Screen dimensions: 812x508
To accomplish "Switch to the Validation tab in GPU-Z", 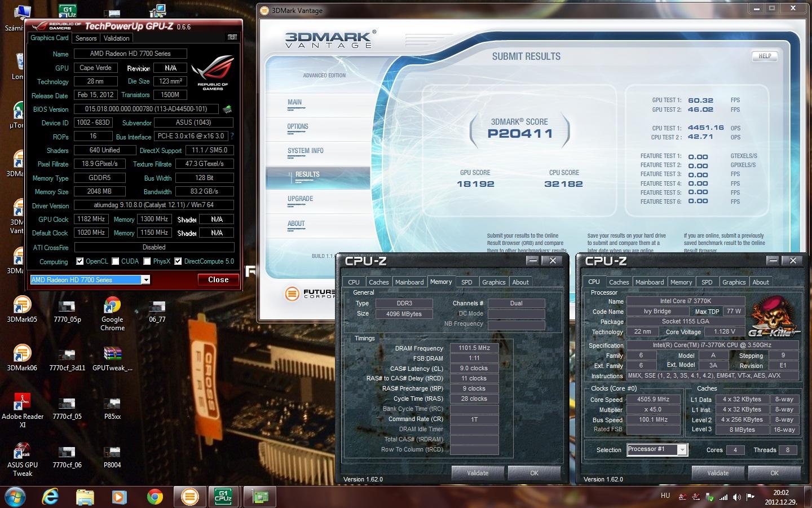I will 117,38.
